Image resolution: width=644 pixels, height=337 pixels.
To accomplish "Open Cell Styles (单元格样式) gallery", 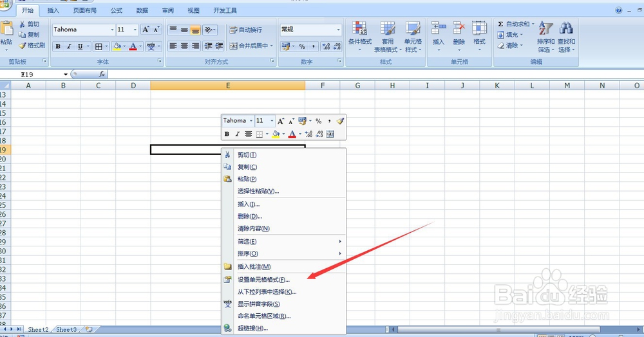I will (x=413, y=37).
